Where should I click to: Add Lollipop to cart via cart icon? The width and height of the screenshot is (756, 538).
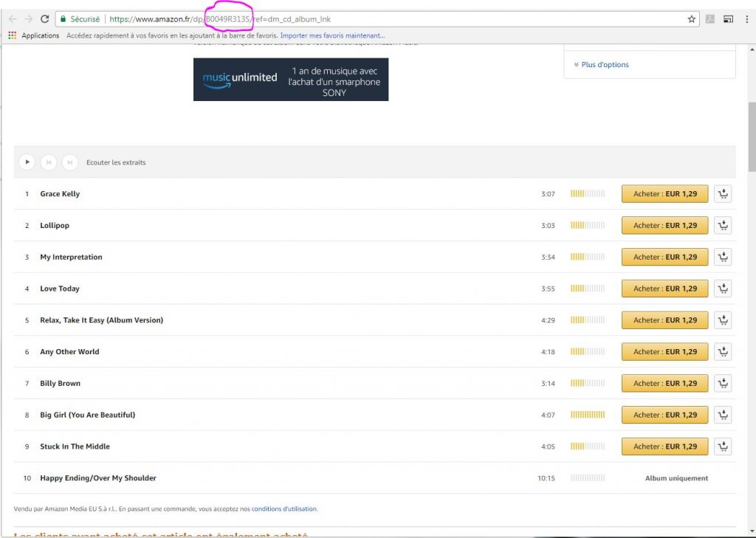point(723,226)
